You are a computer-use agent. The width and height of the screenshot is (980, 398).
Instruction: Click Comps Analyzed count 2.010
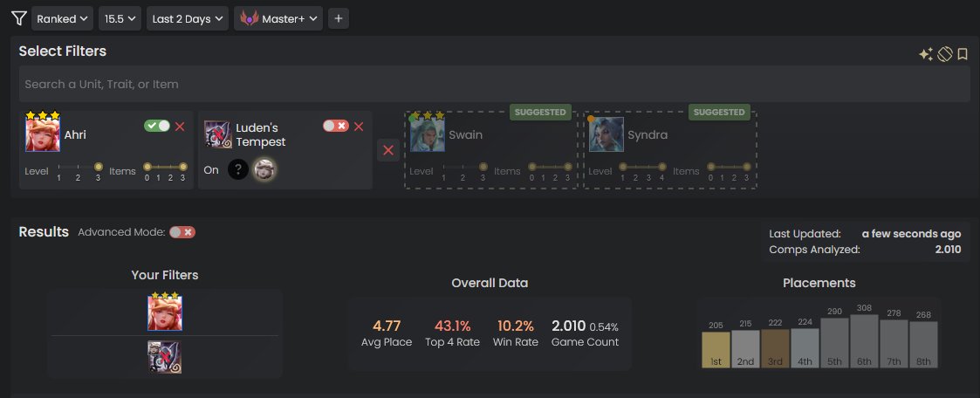tap(948, 250)
